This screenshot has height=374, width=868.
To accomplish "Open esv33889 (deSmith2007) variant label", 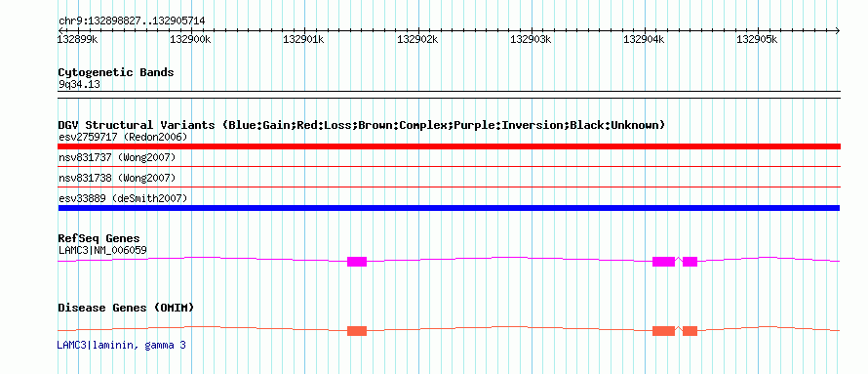I will [123, 198].
